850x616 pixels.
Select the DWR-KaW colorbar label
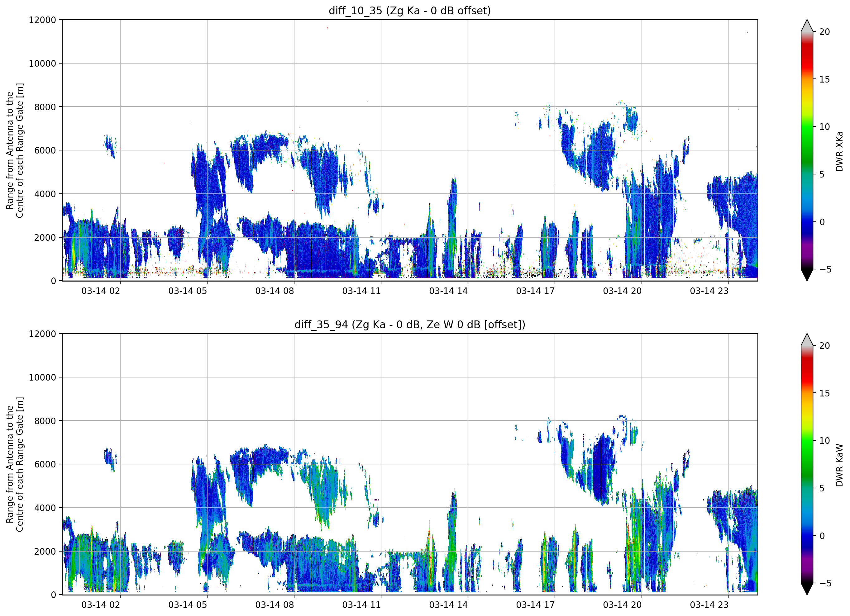(x=839, y=465)
